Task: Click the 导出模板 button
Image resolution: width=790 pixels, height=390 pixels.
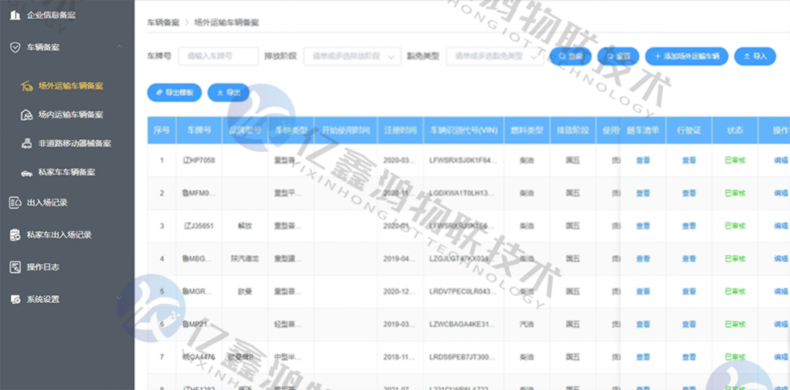Action: [174, 93]
